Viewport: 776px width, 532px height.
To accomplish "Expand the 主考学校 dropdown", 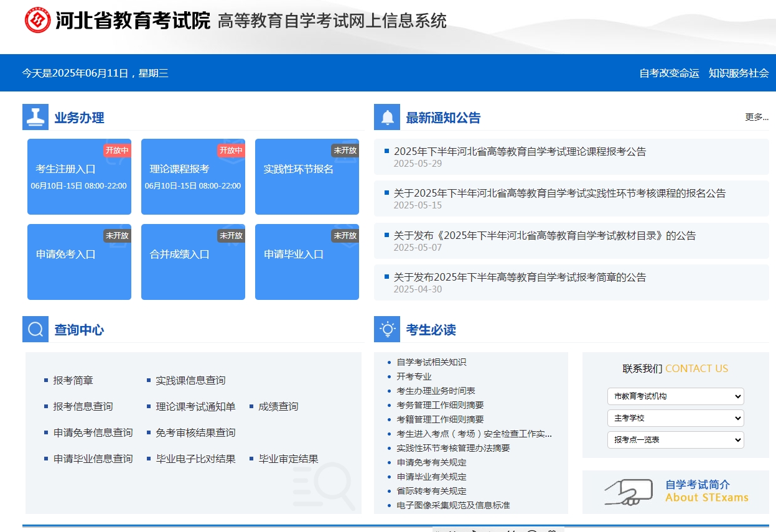I will 675,418.
